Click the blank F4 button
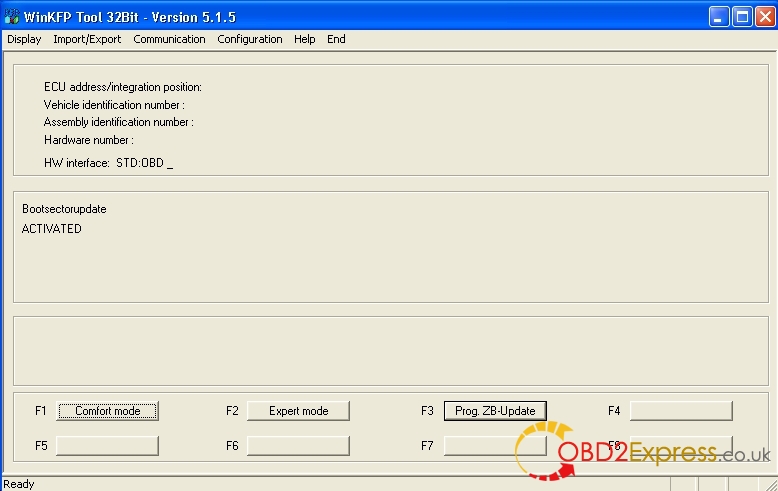 click(x=680, y=411)
